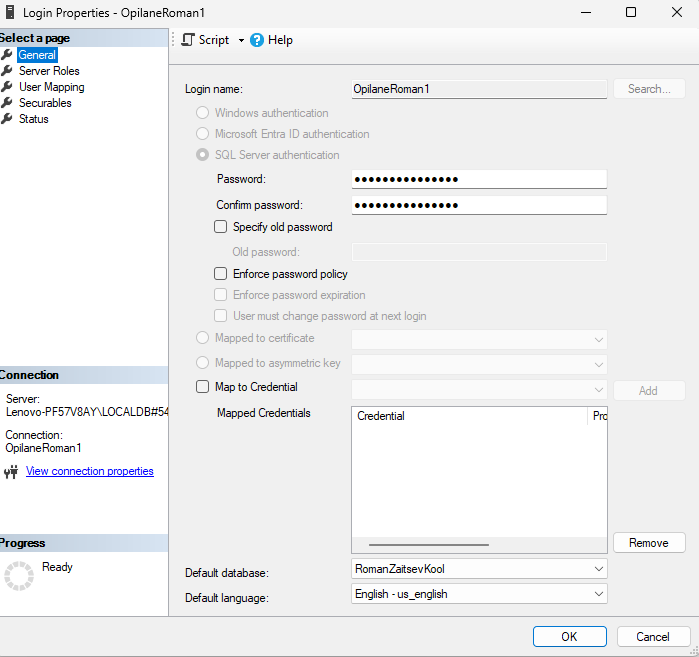Screen dimensions: 699x657
Task: Open the Default database dropdown
Action: point(598,569)
